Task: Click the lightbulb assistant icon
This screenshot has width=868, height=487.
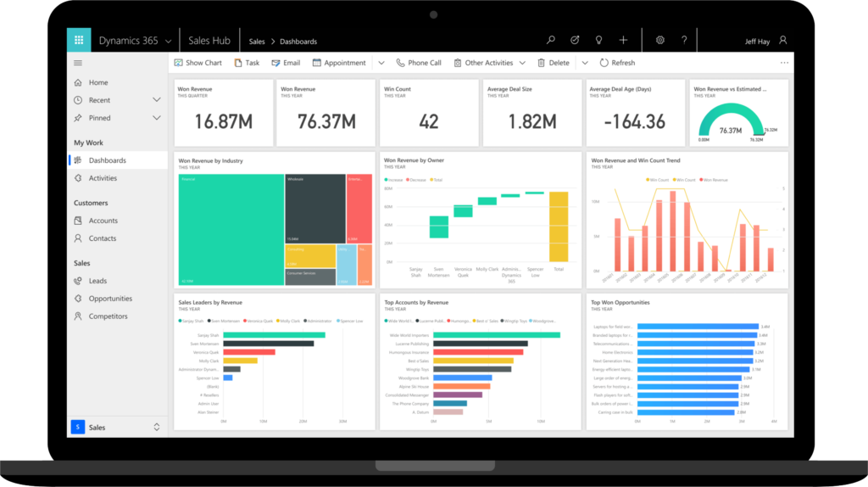Action: (598, 40)
